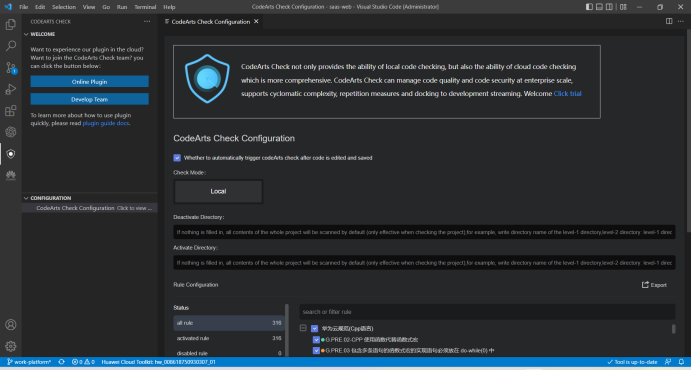692x371 pixels.
Task: Click the search or filter rule field
Action: click(487, 311)
